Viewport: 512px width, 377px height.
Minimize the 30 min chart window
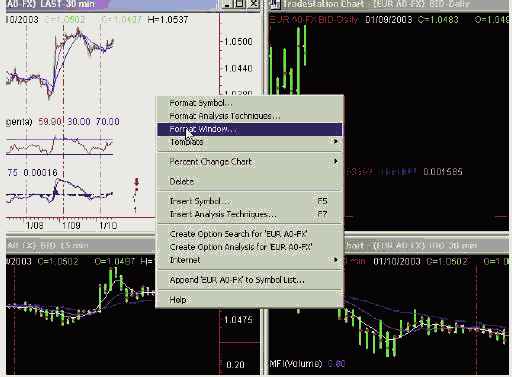(228, 4)
